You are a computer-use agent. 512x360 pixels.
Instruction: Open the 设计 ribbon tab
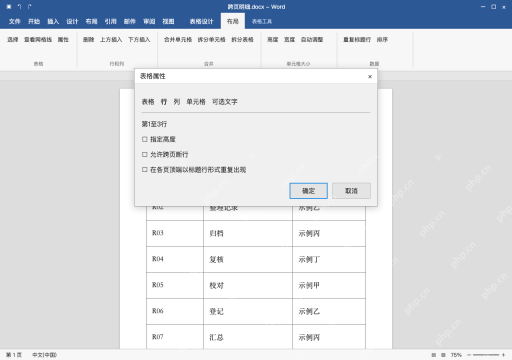click(72, 22)
